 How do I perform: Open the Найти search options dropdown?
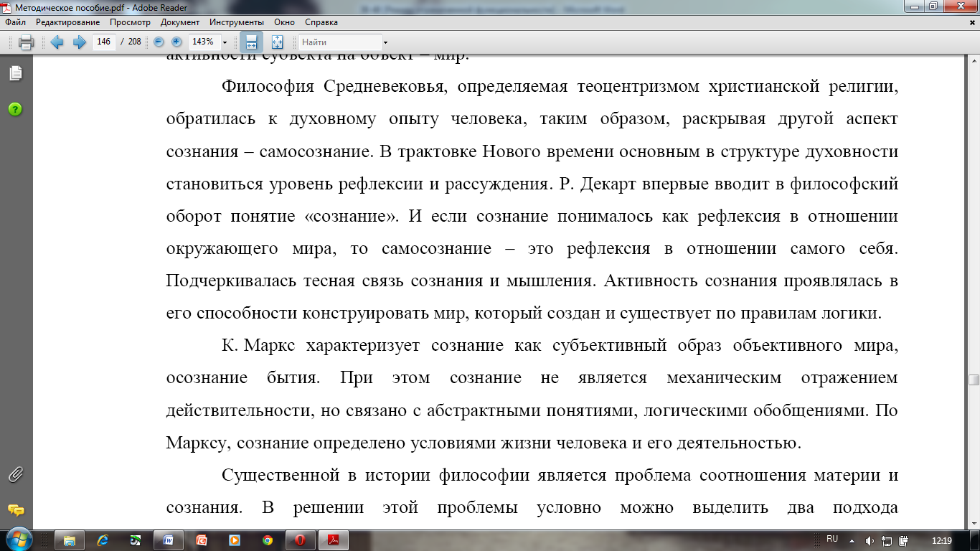385,42
